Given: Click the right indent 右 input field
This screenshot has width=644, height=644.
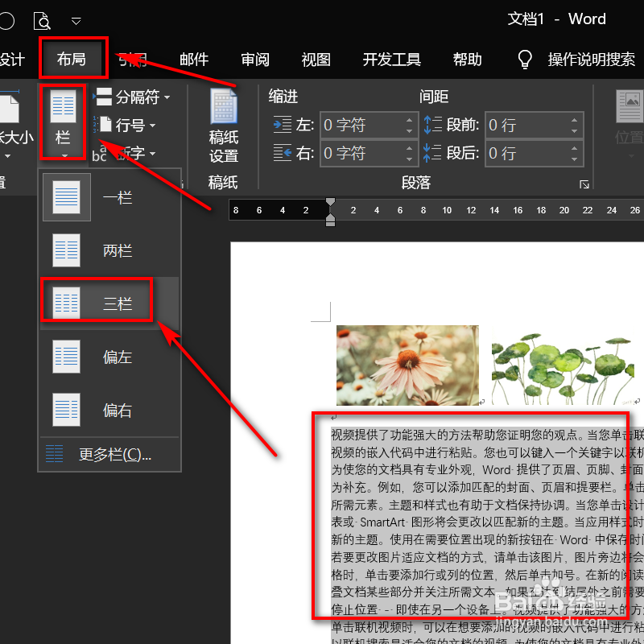Looking at the screenshot, I should 363,153.
